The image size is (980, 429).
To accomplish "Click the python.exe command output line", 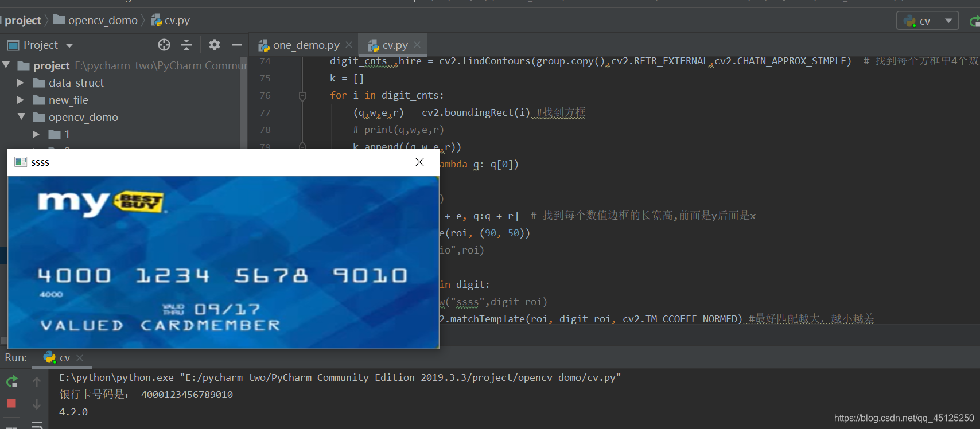I will tap(340, 377).
